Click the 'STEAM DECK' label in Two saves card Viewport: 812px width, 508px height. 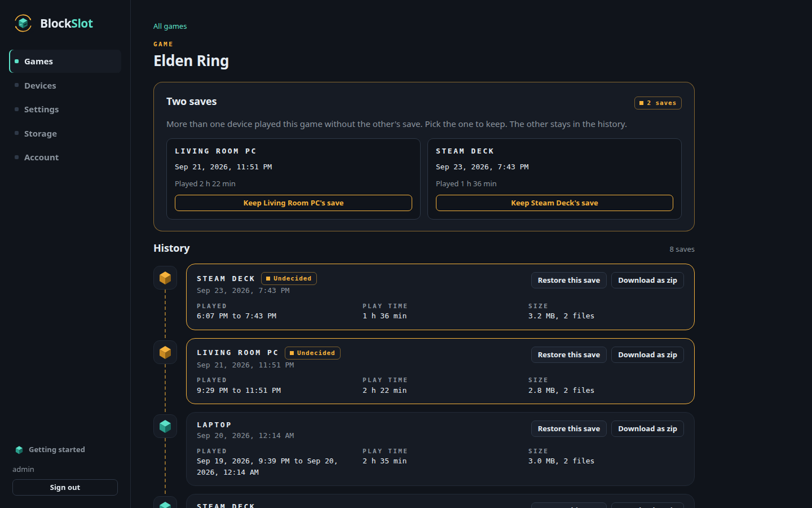[x=465, y=151]
